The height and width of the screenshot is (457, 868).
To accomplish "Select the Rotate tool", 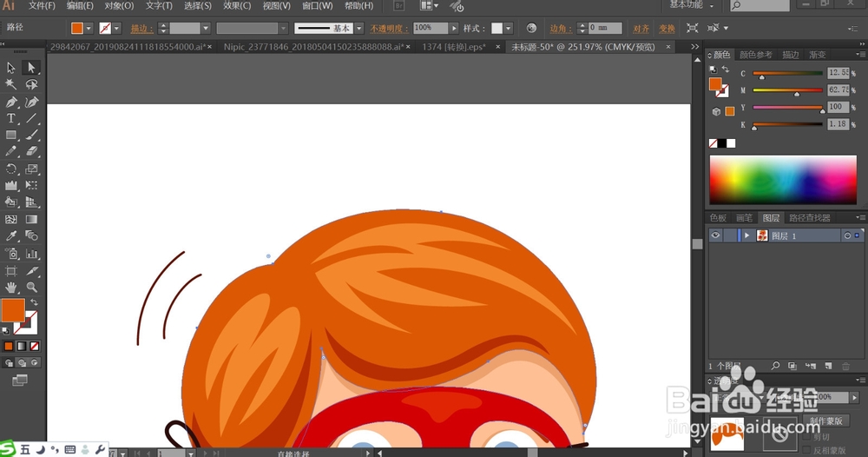I will tap(10, 169).
